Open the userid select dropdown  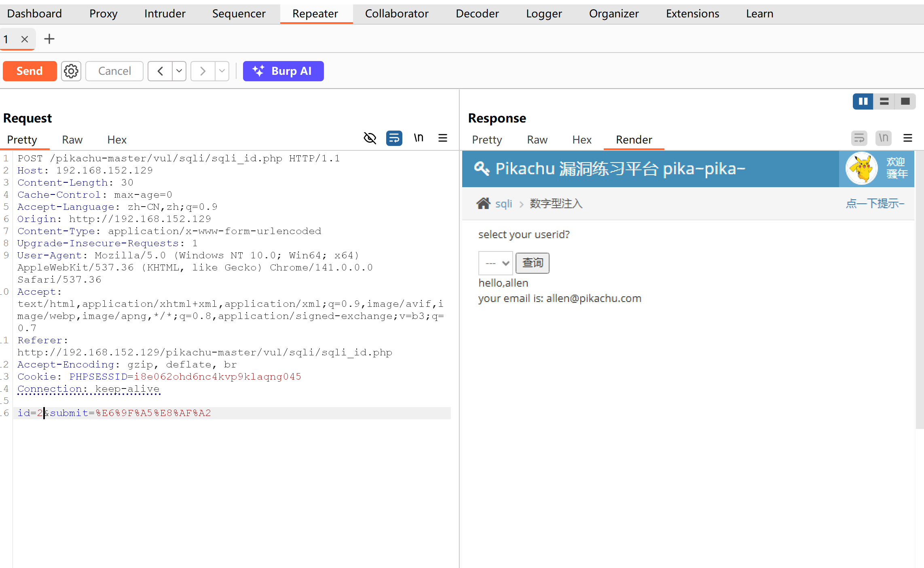pos(496,263)
